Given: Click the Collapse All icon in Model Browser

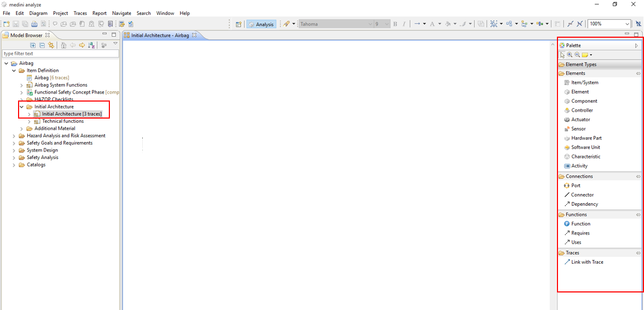Looking at the screenshot, I should [42, 46].
